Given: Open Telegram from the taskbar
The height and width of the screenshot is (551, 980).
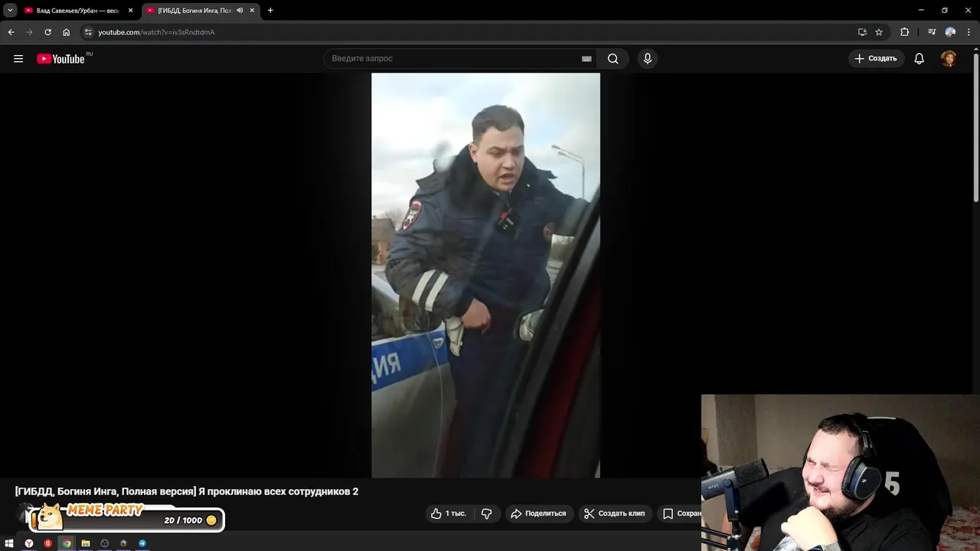Looking at the screenshot, I should pos(142,543).
